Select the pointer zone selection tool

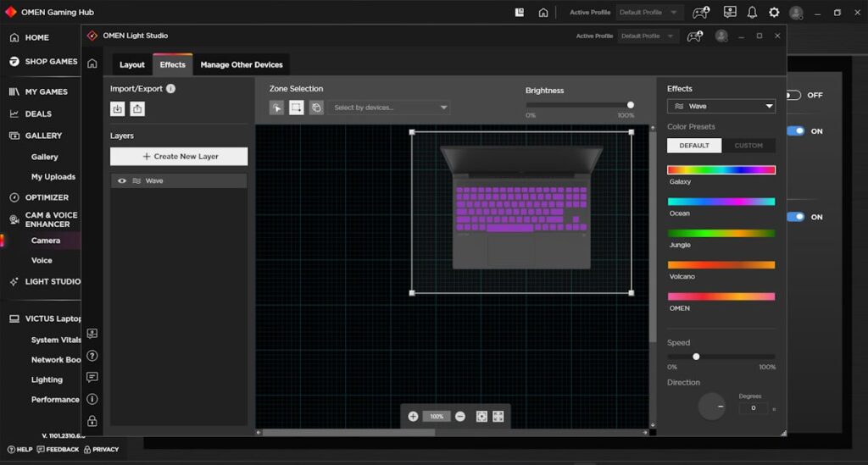pyautogui.click(x=276, y=108)
